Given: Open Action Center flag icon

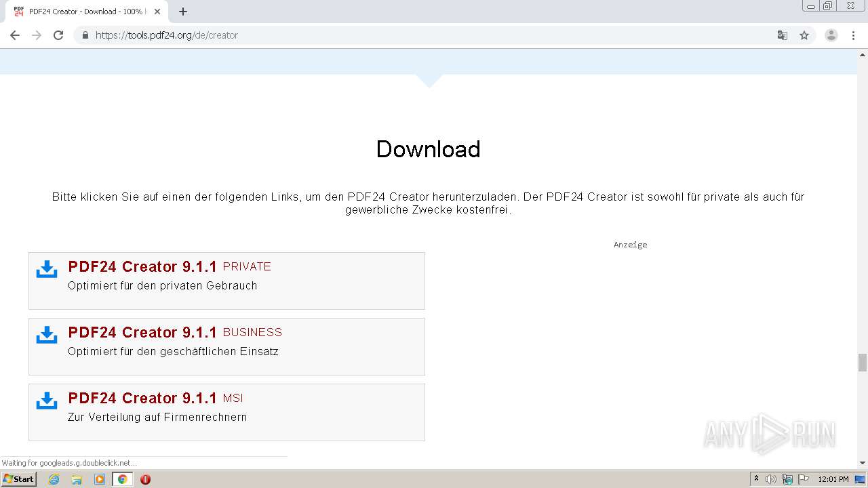Looking at the screenshot, I should 804,479.
